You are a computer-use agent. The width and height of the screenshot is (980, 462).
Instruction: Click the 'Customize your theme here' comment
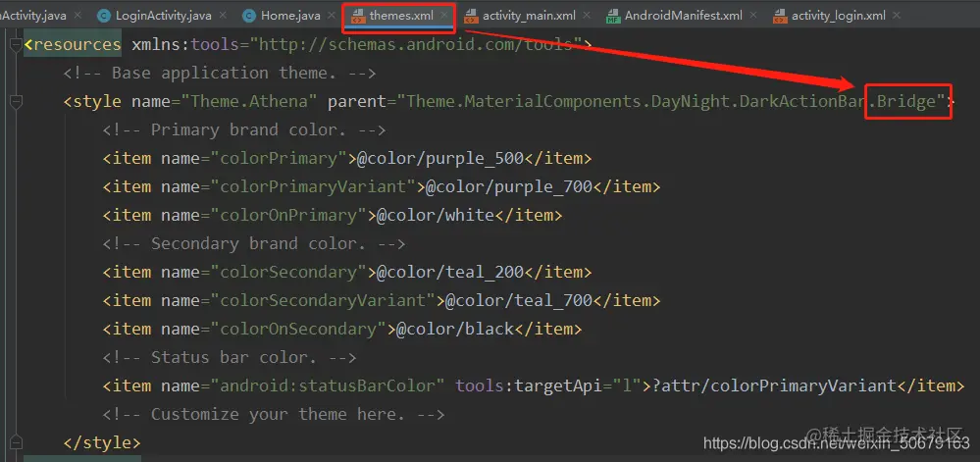274,414
